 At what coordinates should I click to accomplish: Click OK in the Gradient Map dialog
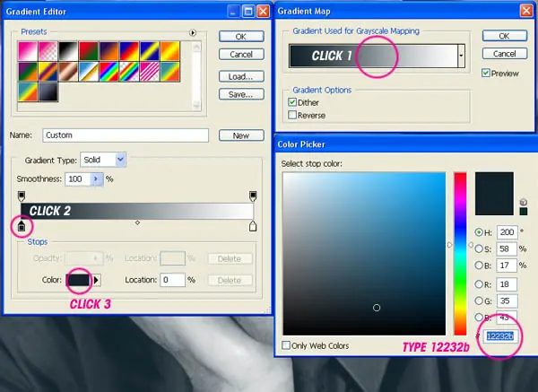coord(504,36)
